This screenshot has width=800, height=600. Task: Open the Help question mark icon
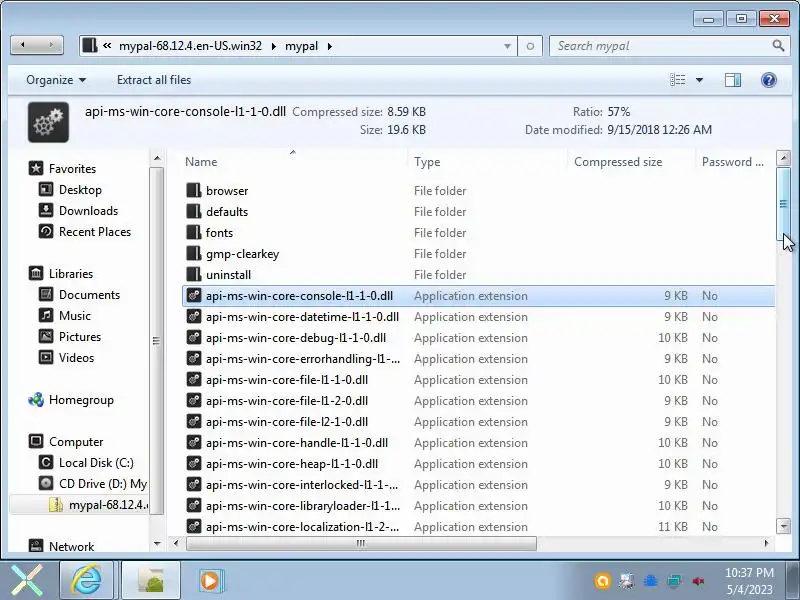768,80
